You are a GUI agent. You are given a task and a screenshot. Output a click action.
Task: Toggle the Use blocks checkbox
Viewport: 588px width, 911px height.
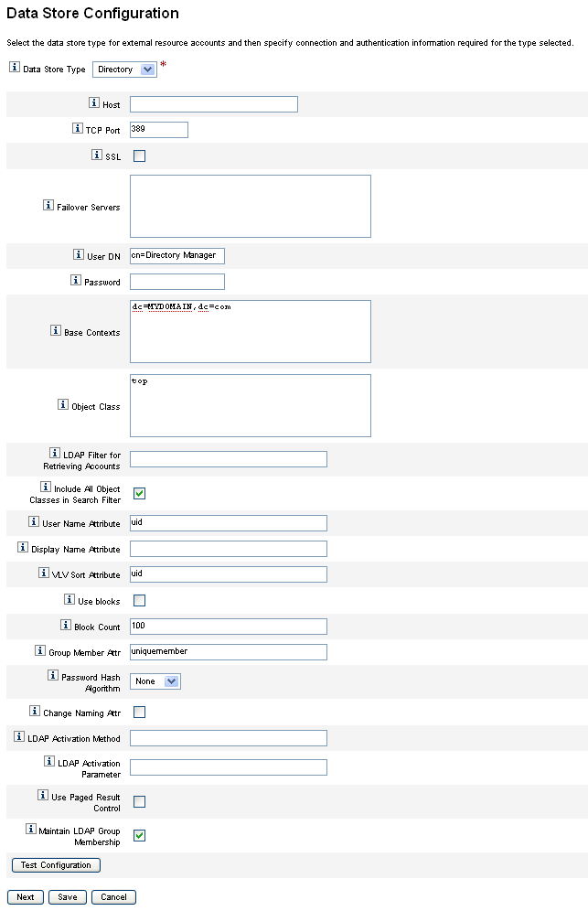(139, 600)
